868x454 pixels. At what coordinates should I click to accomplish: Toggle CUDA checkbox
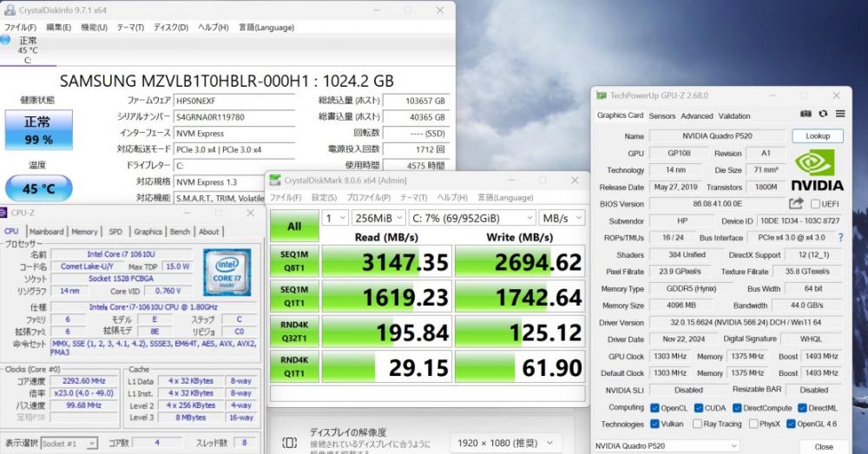pos(698,408)
